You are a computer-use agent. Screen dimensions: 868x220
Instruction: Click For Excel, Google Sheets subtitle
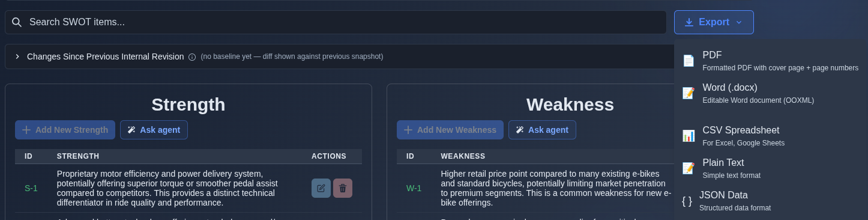[743, 143]
